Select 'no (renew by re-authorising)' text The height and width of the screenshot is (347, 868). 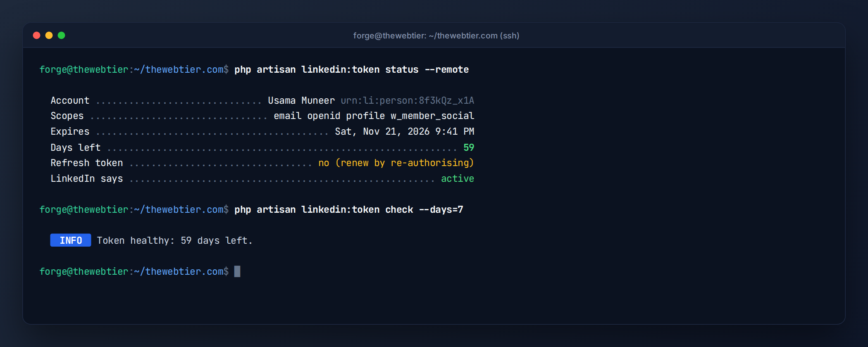(x=396, y=163)
